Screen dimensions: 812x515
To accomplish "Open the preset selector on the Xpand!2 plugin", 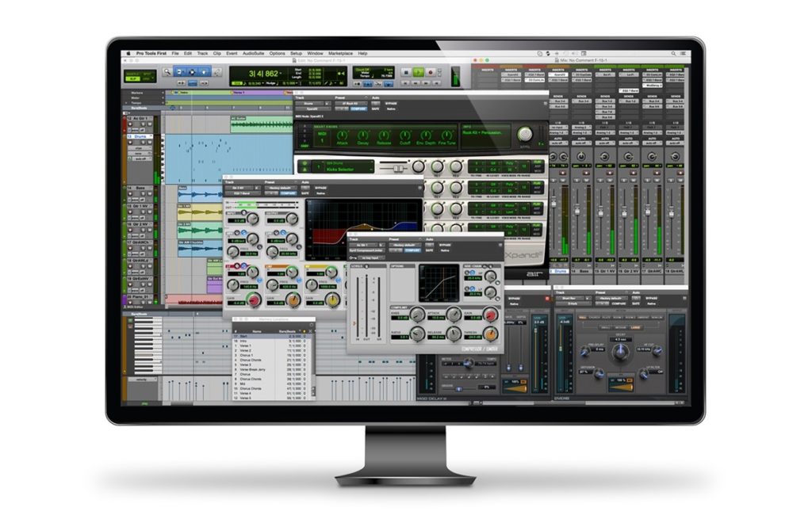I will coord(349,103).
